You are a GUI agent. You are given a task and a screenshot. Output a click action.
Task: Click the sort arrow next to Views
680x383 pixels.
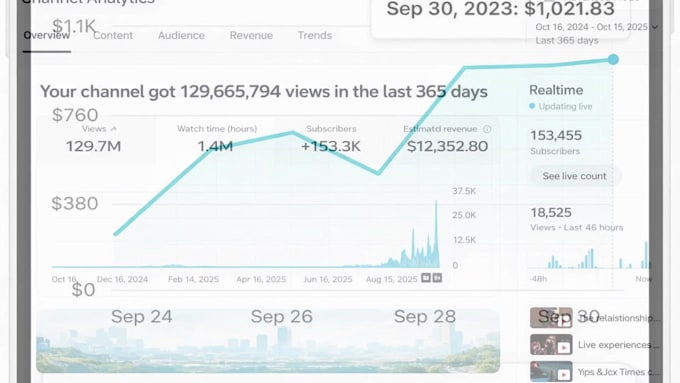114,129
